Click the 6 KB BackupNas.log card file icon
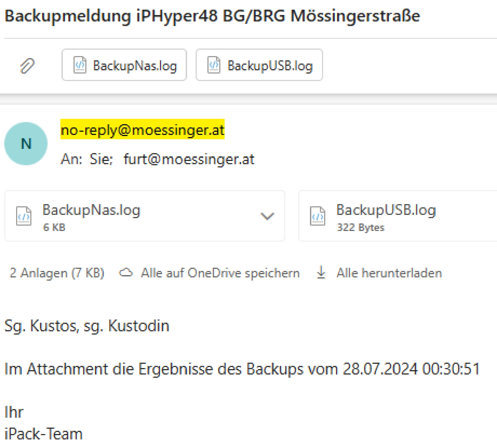Viewport: 497px width, 448px height. click(x=24, y=216)
